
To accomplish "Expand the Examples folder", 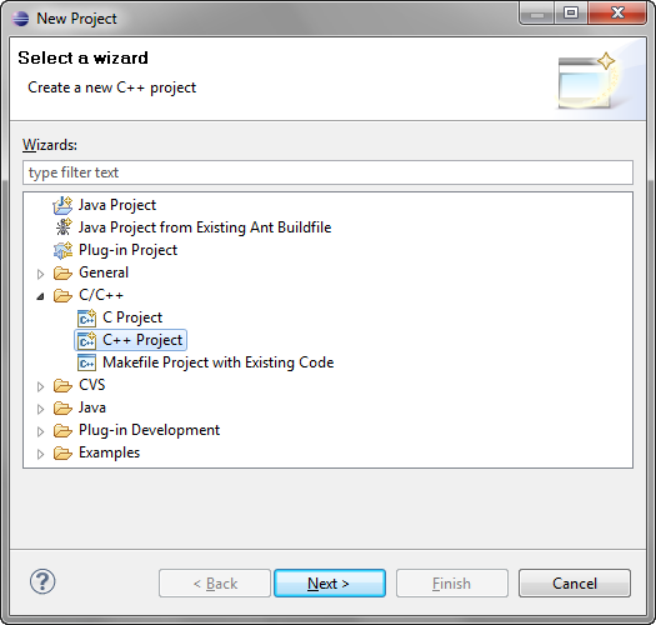I will point(41,454).
